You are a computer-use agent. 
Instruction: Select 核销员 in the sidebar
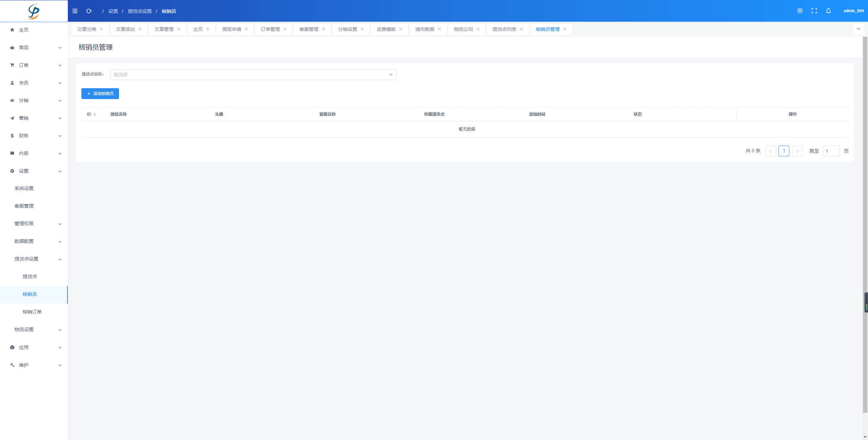(x=34, y=294)
